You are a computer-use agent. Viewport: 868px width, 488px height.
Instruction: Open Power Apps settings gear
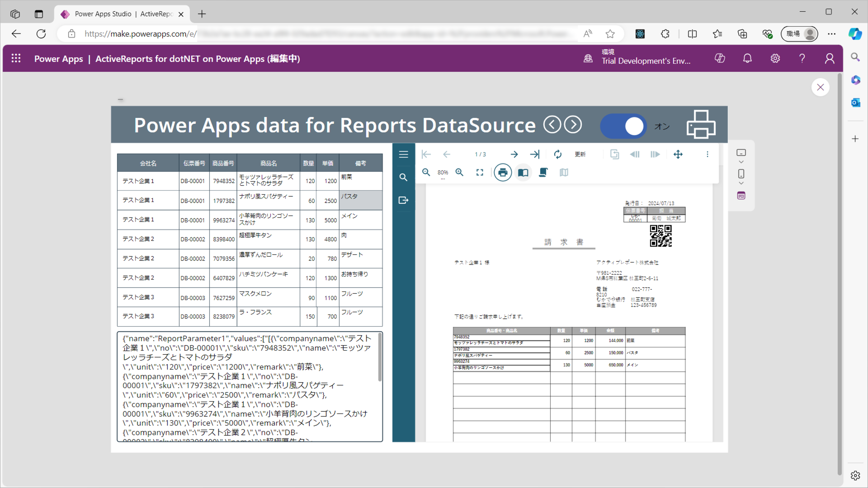click(775, 58)
